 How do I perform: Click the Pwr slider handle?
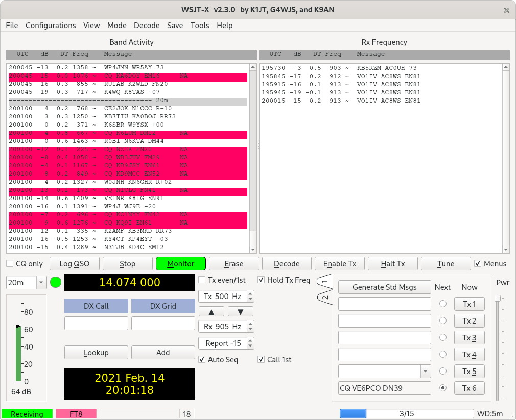[497, 298]
